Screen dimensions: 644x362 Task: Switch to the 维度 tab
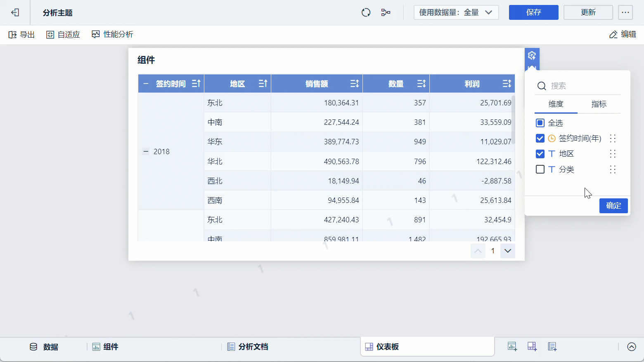coord(556,104)
